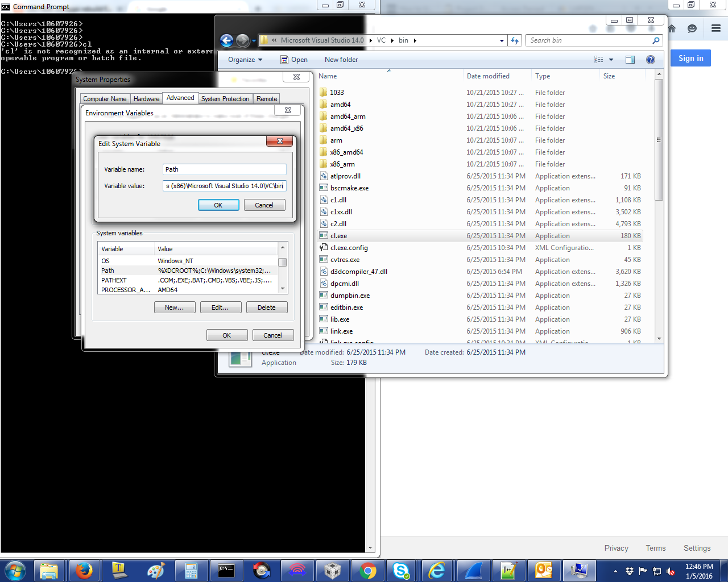728x582 pixels.
Task: Click the system variables list scroll down arrow
Action: click(x=283, y=289)
